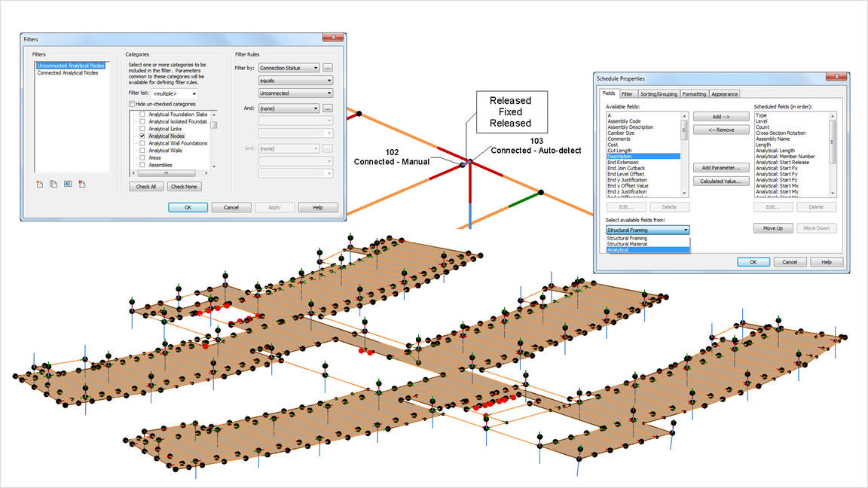868x488 pixels.
Task: Click the <-- Remove button
Action: (721, 130)
